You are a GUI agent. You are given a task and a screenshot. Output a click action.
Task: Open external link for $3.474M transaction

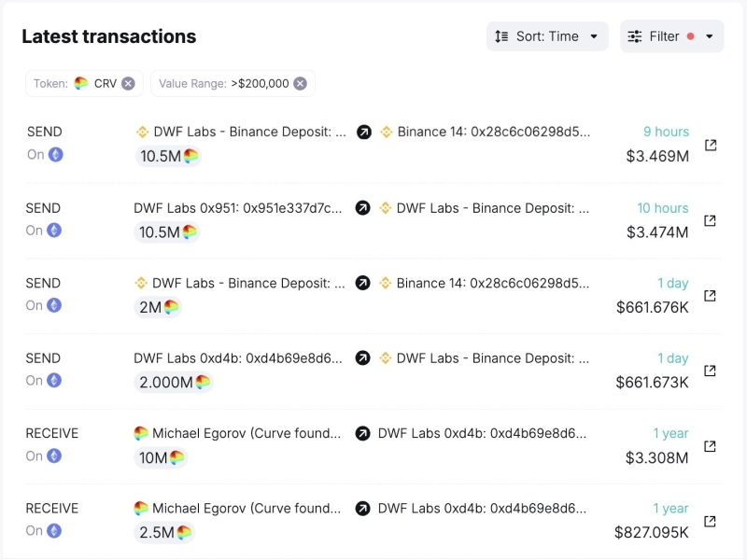[x=711, y=221]
